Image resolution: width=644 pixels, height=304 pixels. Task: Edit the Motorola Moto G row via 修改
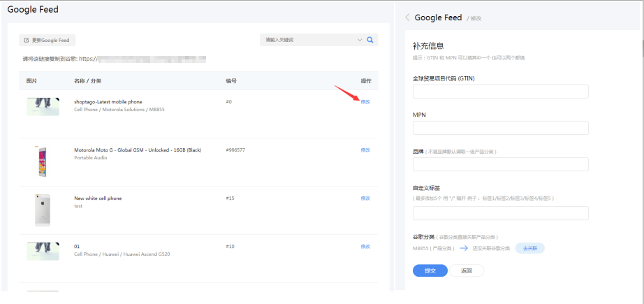pos(365,150)
